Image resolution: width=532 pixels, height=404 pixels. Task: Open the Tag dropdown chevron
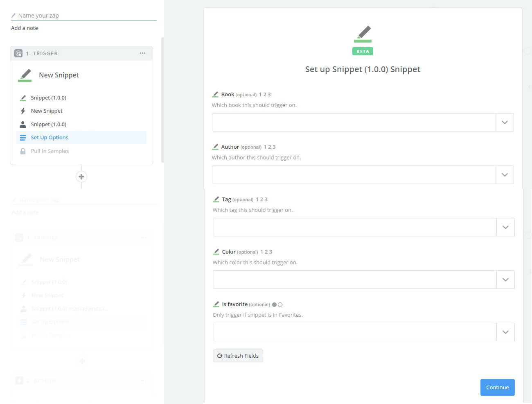505,227
